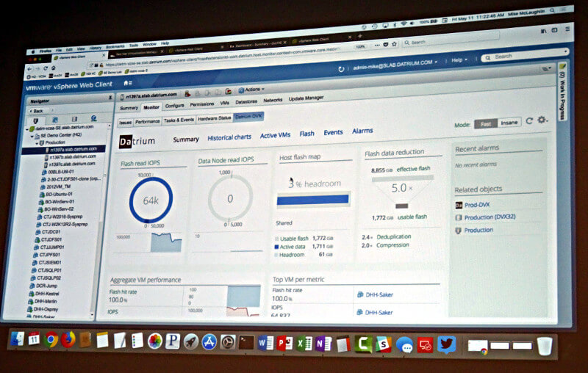Click the vSphere global refresh icon

[341, 69]
